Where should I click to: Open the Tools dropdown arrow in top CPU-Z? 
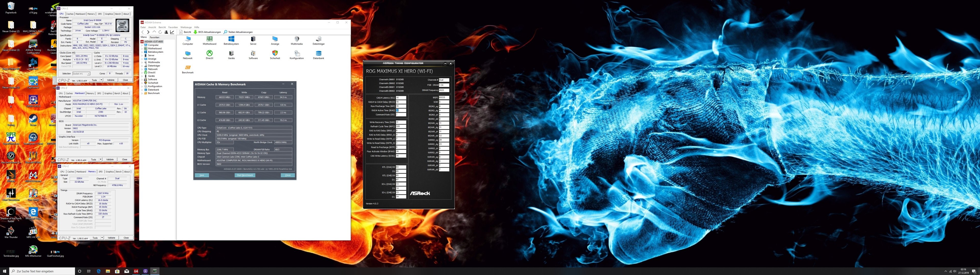tap(102, 80)
